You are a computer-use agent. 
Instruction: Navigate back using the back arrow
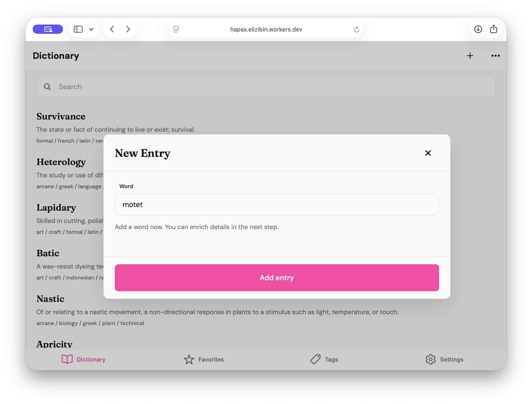[112, 29]
